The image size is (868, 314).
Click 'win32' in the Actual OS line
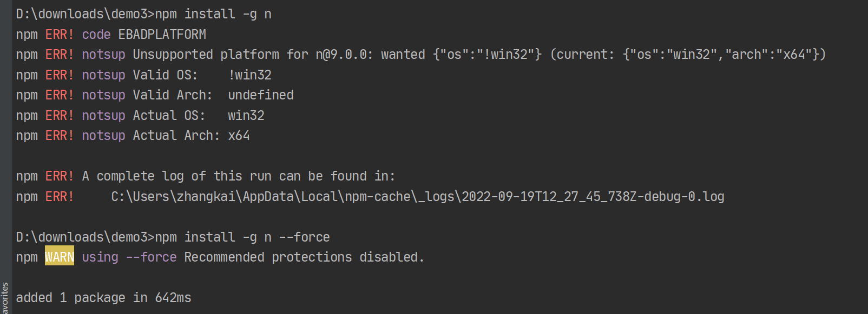tap(246, 116)
